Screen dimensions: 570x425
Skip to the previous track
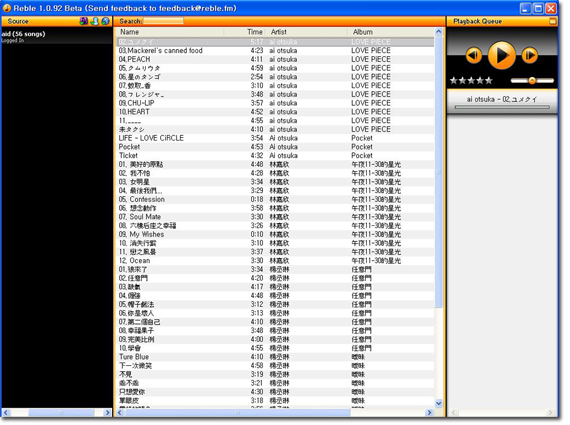[474, 56]
